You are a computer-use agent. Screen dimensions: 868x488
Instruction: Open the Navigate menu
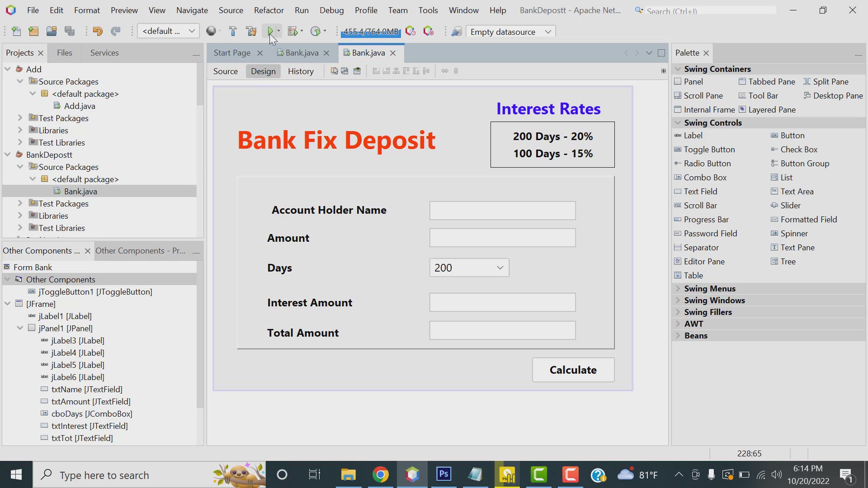[192, 10]
